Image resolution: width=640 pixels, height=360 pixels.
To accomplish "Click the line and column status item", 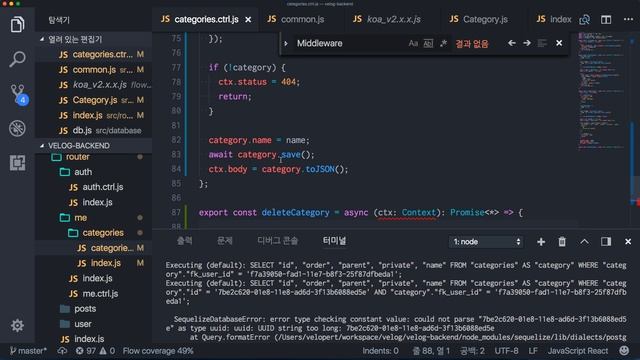I will pos(431,351).
